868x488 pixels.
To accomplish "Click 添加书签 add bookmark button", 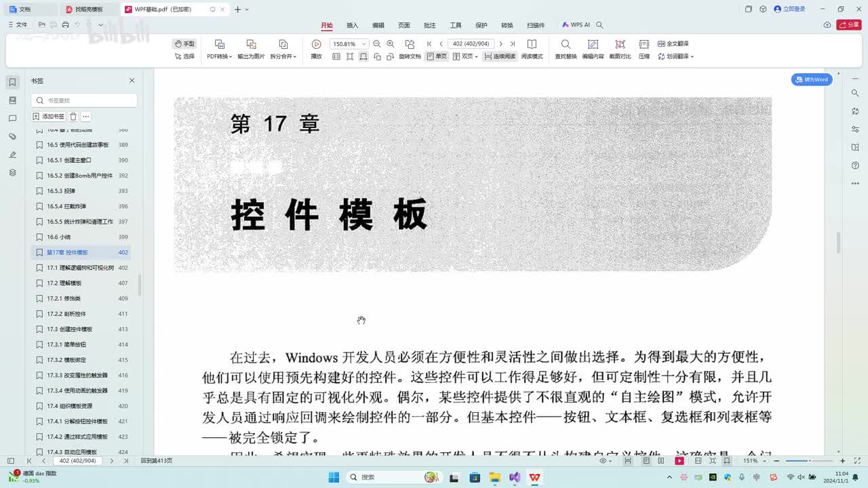I will pyautogui.click(x=49, y=117).
